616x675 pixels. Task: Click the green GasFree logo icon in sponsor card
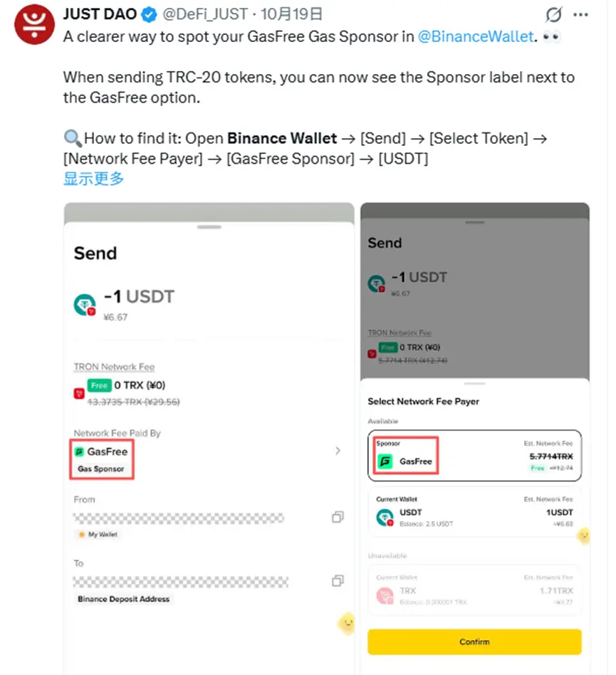385,461
